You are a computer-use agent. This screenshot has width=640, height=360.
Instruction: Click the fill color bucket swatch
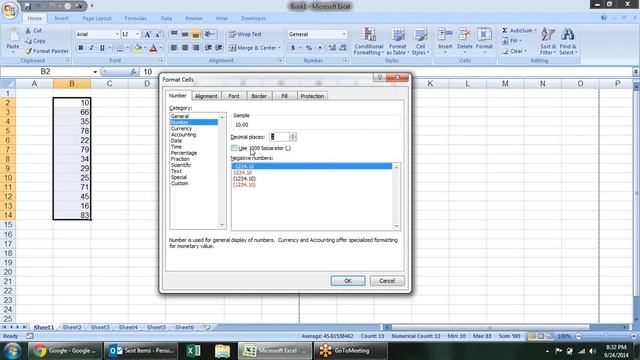pos(138,48)
